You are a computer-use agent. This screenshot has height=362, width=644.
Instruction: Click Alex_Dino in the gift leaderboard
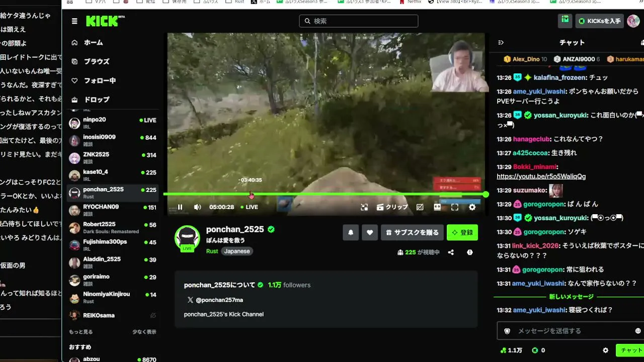point(526,59)
